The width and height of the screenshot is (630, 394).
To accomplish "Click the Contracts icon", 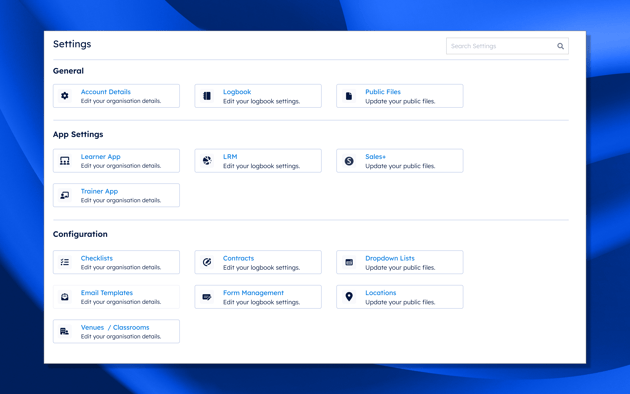I will pyautogui.click(x=207, y=262).
